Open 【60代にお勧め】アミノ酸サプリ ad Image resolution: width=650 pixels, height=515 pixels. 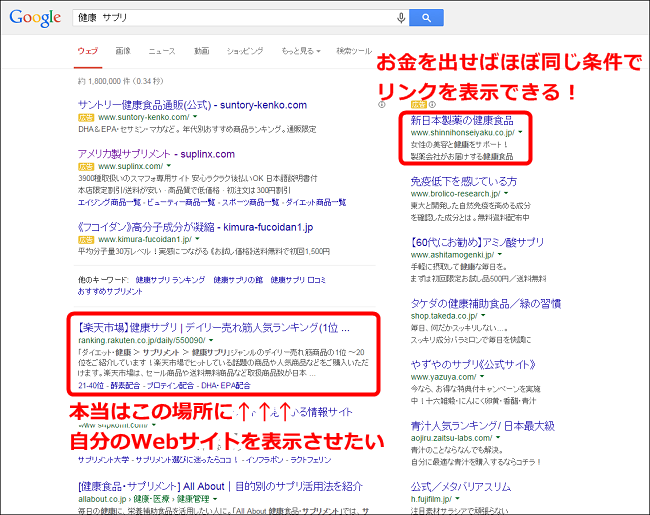coord(477,242)
